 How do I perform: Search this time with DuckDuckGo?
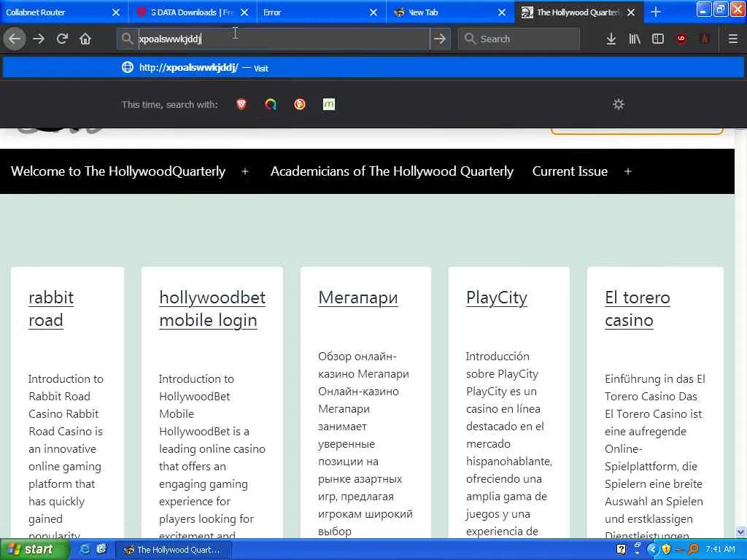pyautogui.click(x=300, y=104)
